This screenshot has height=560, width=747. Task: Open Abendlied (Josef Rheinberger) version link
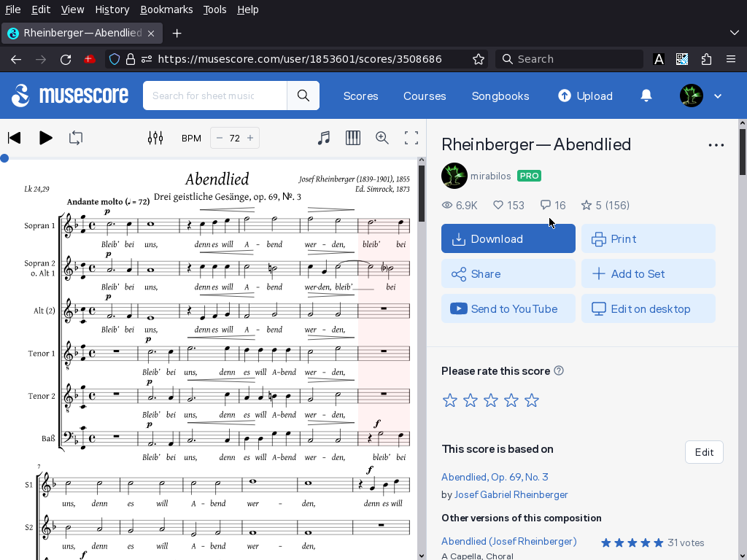pos(508,542)
